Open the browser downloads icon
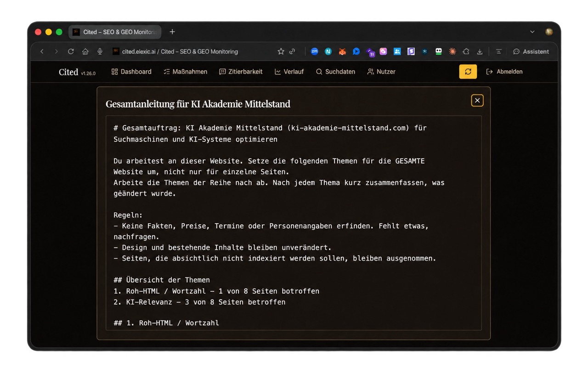This screenshot has height=374, width=588. pos(480,51)
